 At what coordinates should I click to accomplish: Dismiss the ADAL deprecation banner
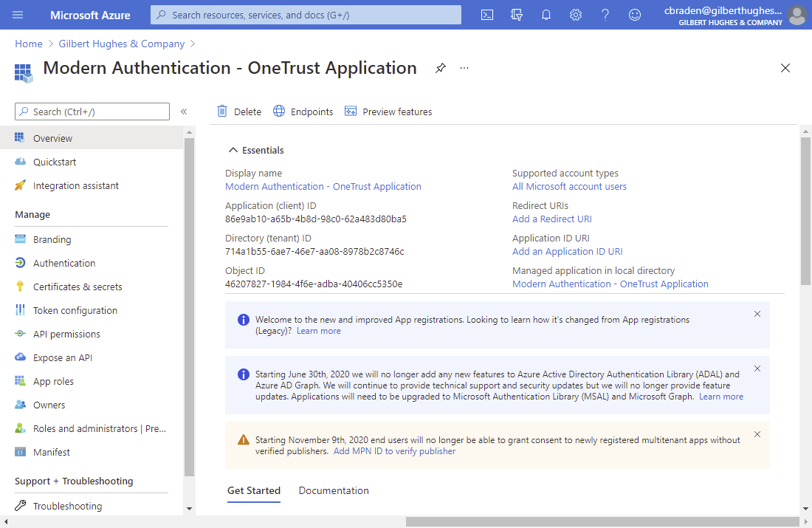pyautogui.click(x=757, y=368)
